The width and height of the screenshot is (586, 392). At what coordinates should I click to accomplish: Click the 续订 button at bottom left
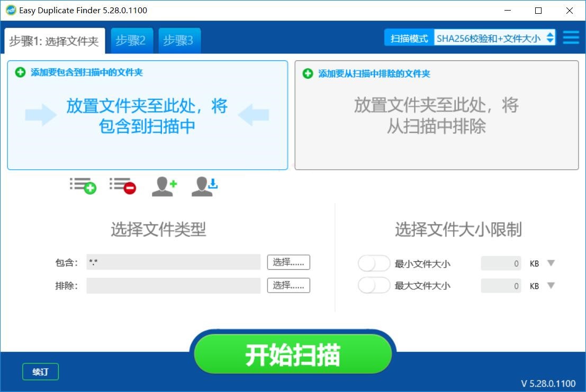40,372
